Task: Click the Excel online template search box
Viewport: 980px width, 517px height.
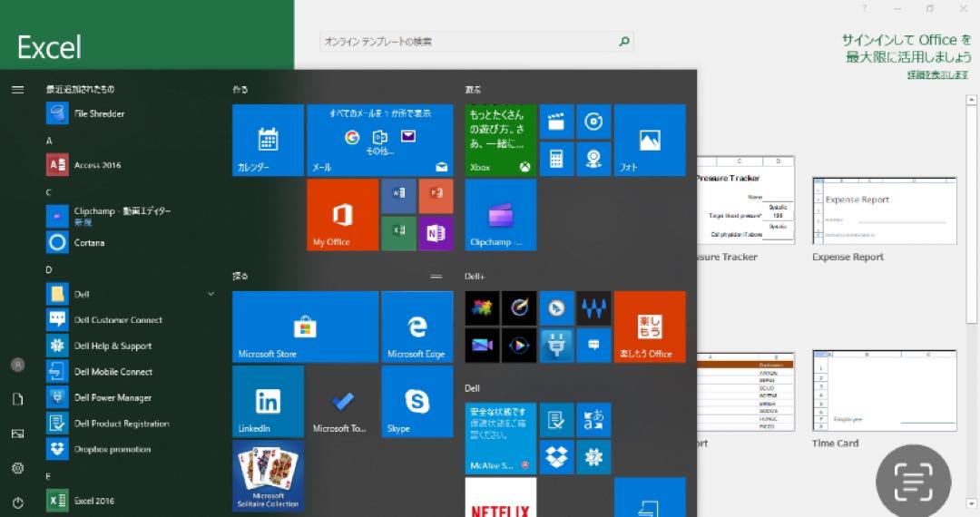Action: point(476,41)
